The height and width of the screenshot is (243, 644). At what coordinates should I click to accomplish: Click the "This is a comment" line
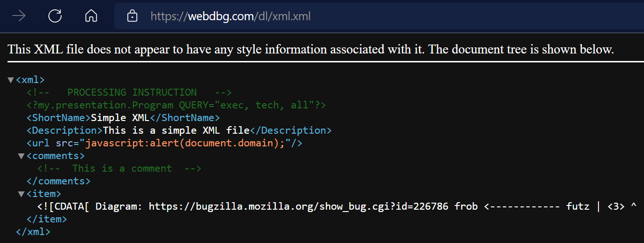coord(119,168)
